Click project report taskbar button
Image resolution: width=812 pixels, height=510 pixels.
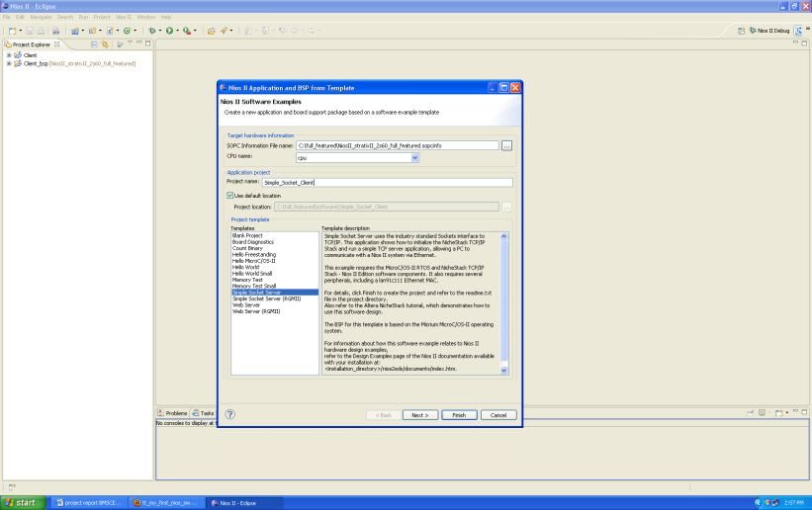(89, 503)
